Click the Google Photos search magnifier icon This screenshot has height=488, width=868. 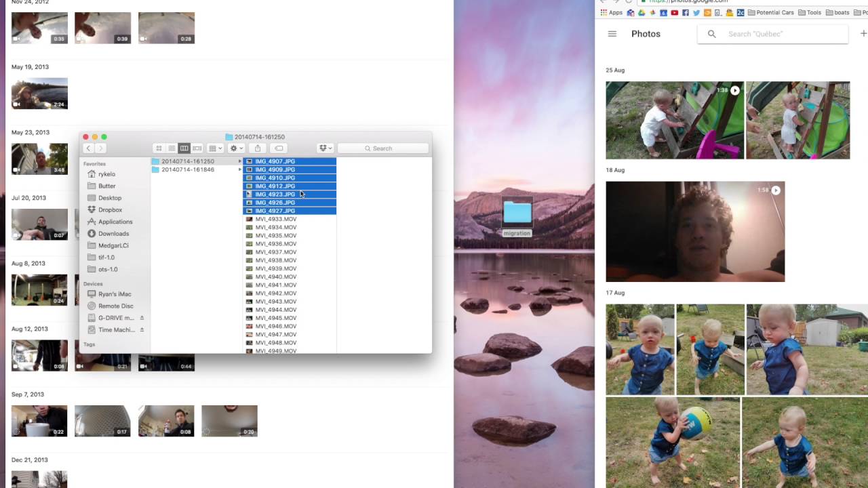pyautogui.click(x=711, y=34)
